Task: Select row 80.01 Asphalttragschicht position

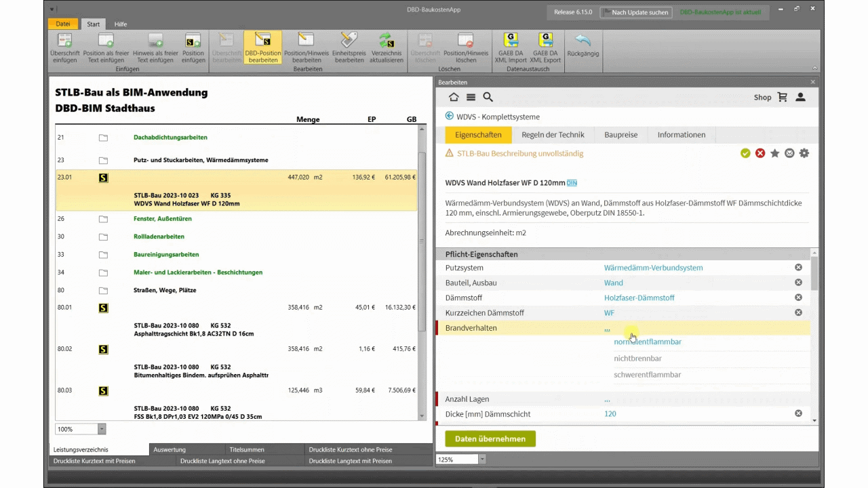Action: pos(236,320)
